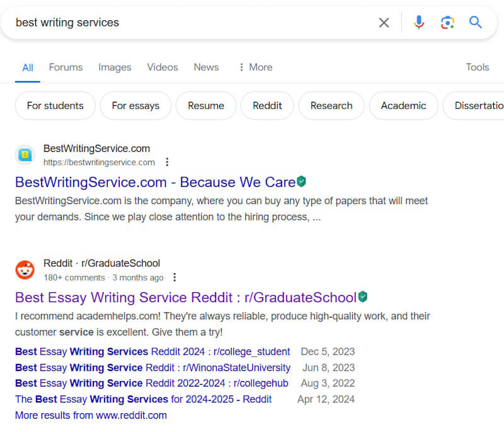
Task: Clear the search box with the X icon
Action: tap(384, 23)
